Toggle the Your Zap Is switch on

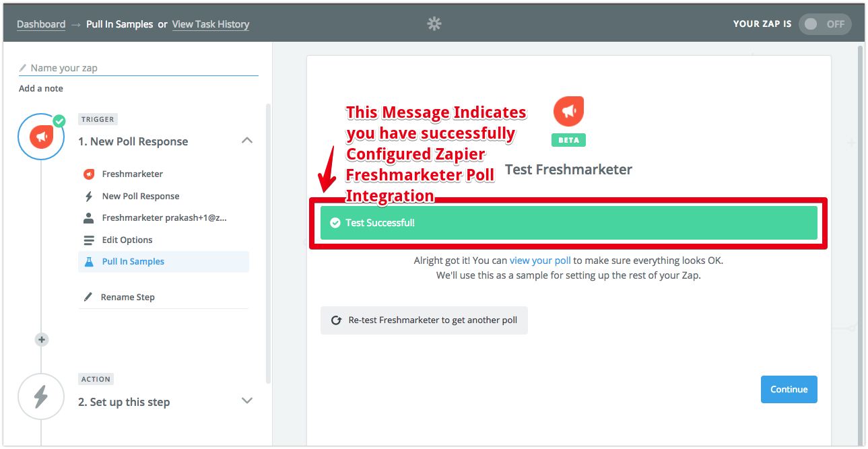coord(825,24)
